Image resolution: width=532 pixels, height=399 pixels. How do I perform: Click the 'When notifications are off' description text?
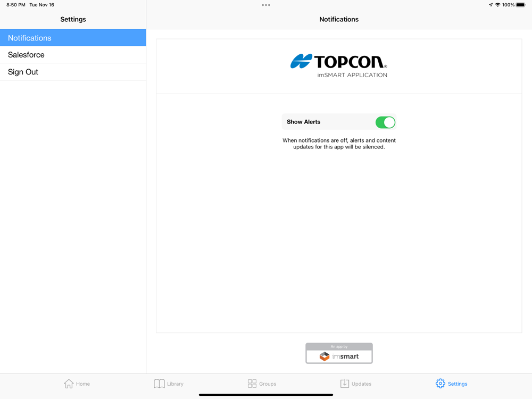point(339,144)
